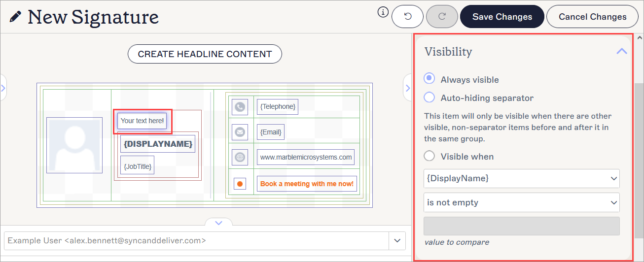The width and height of the screenshot is (644, 262).
Task: Click the profile photo placeholder
Action: pyautogui.click(x=74, y=145)
